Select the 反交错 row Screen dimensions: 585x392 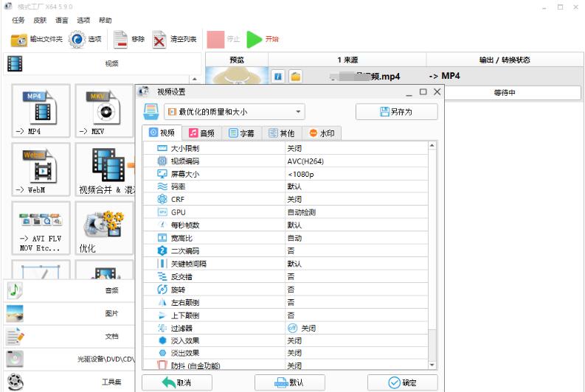[285, 277]
